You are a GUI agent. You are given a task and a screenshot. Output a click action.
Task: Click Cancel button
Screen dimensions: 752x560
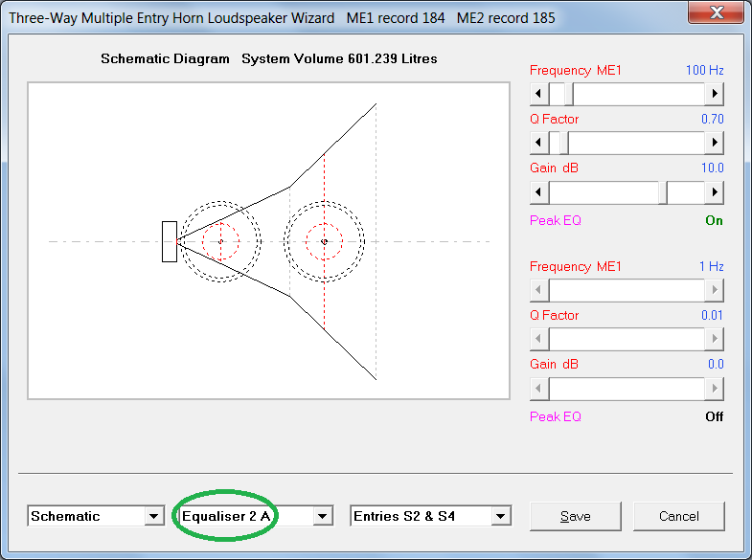click(x=678, y=516)
